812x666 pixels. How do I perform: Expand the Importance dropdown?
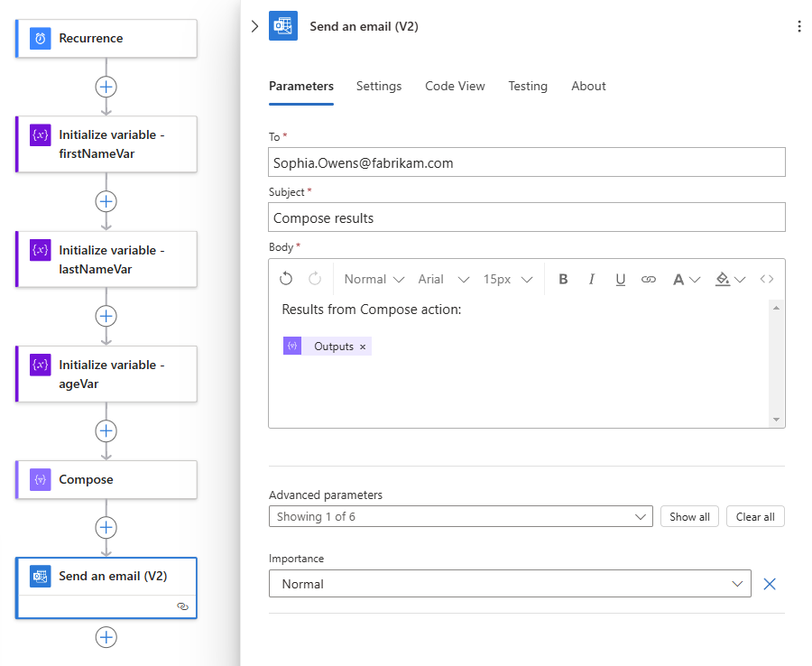pyautogui.click(x=510, y=584)
